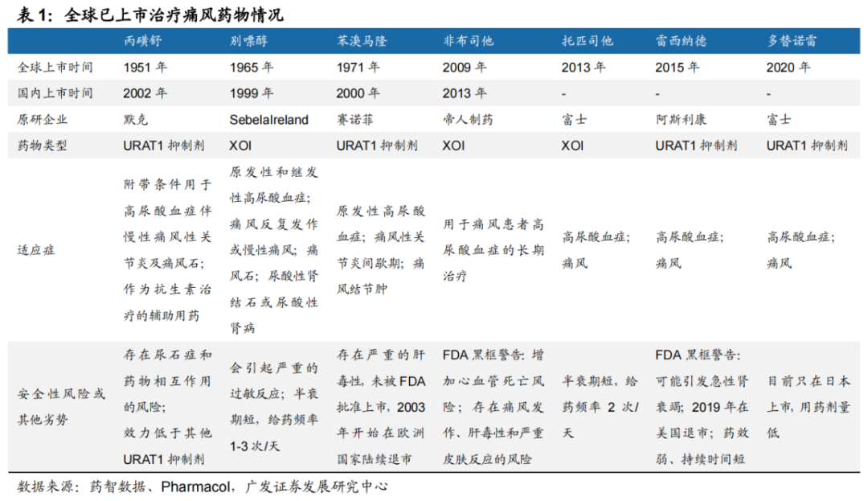Select the 安全性风险或其他劣势 row label
868x501 pixels.
61,405
